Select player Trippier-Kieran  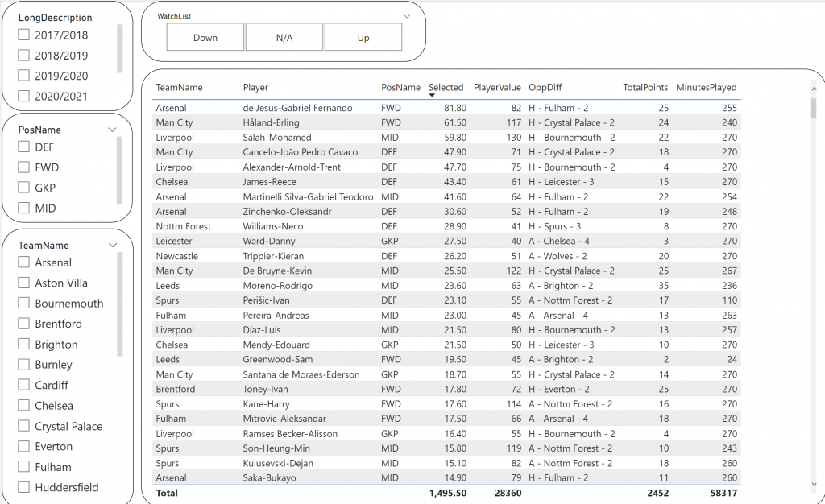click(273, 256)
